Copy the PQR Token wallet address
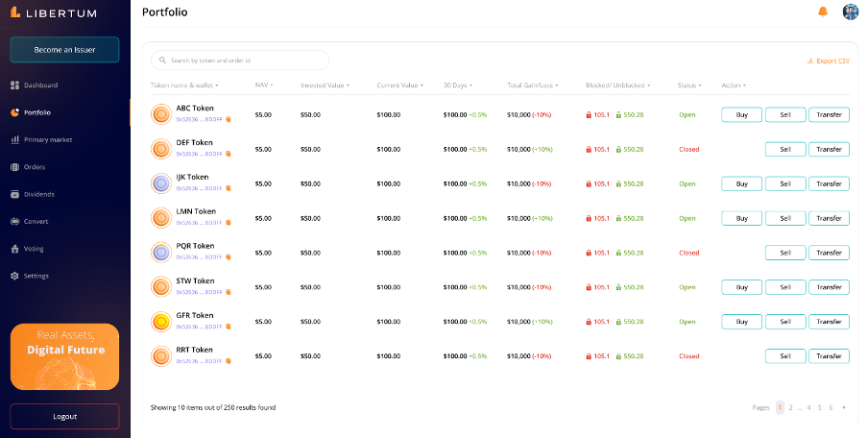Viewport: 868px width, 438px height. pyautogui.click(x=228, y=257)
